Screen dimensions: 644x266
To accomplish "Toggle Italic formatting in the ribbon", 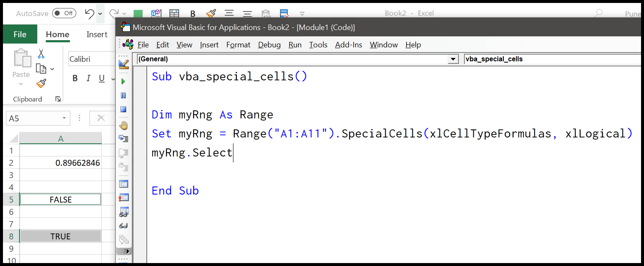I will (x=89, y=78).
